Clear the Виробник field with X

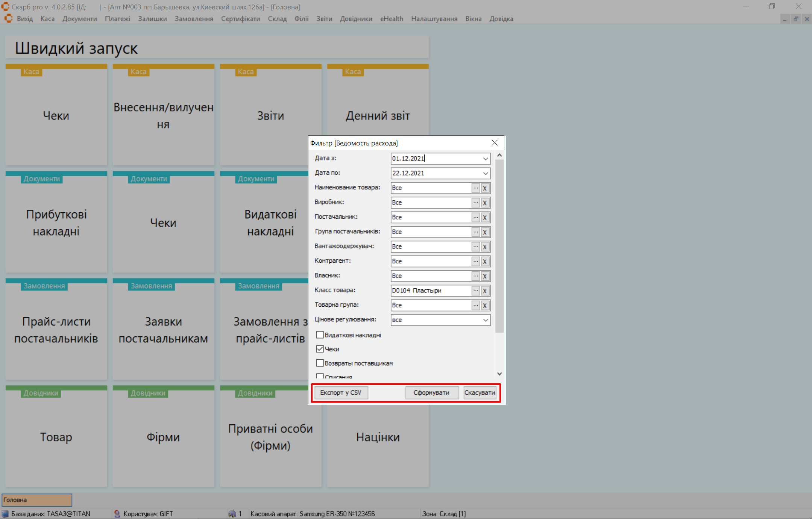(x=485, y=203)
